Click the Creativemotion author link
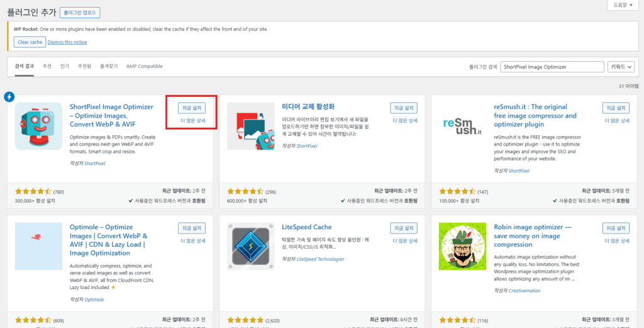This screenshot has width=644, height=328. (x=525, y=291)
